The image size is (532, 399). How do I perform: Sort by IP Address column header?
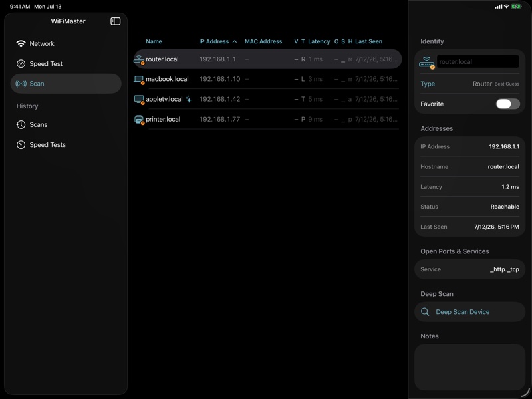click(x=213, y=41)
